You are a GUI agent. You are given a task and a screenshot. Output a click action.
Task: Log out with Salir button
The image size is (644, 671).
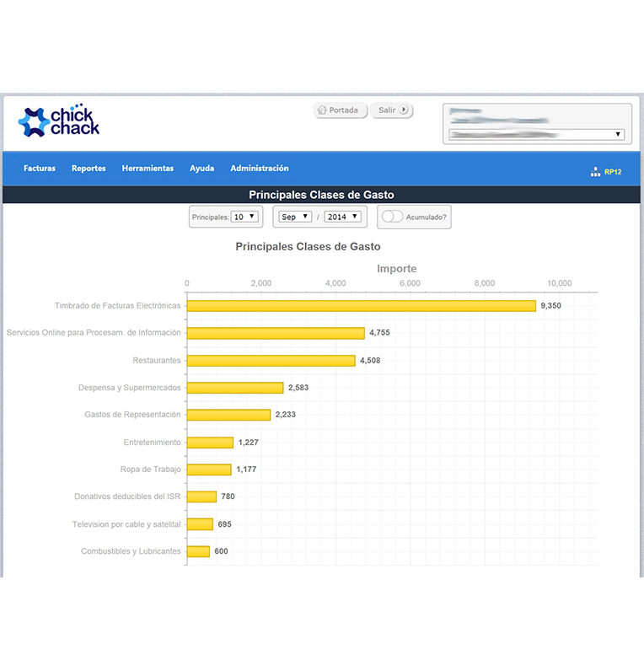391,110
